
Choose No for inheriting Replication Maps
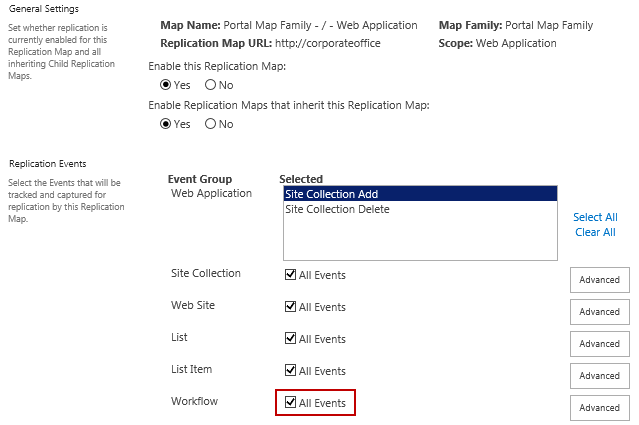210,124
